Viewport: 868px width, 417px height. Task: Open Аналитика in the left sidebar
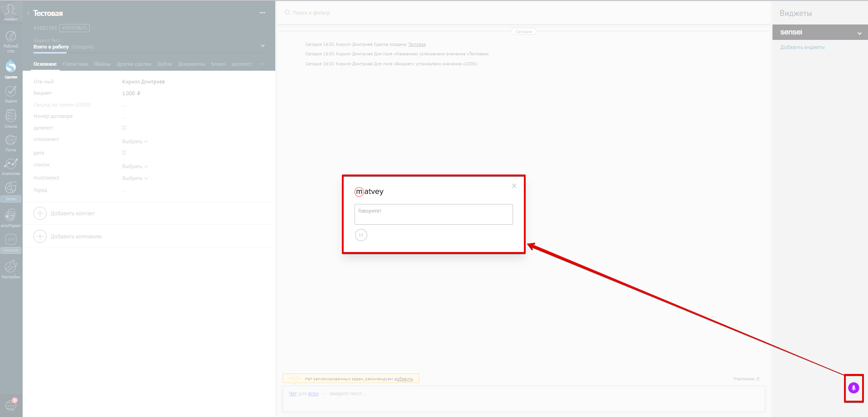(11, 166)
